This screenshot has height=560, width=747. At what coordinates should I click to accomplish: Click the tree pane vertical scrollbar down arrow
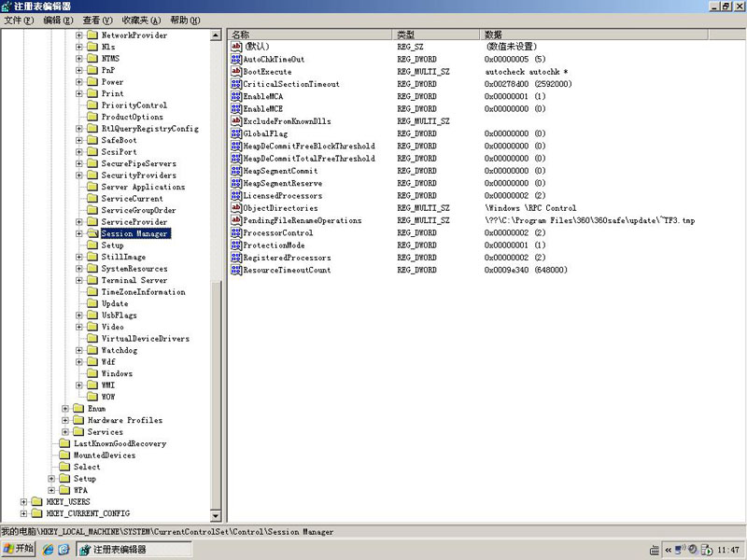tap(217, 516)
